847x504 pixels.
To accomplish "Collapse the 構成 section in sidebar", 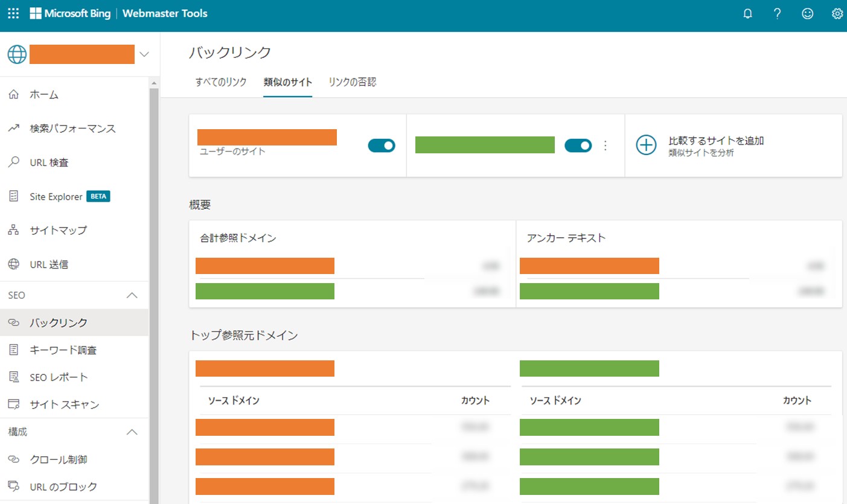I will click(132, 432).
